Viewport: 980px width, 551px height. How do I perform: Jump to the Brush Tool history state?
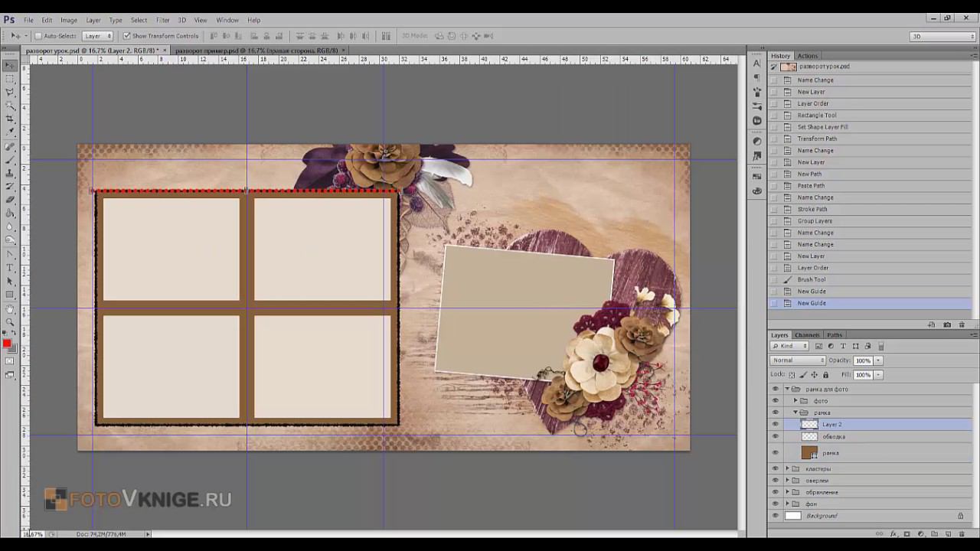point(811,279)
